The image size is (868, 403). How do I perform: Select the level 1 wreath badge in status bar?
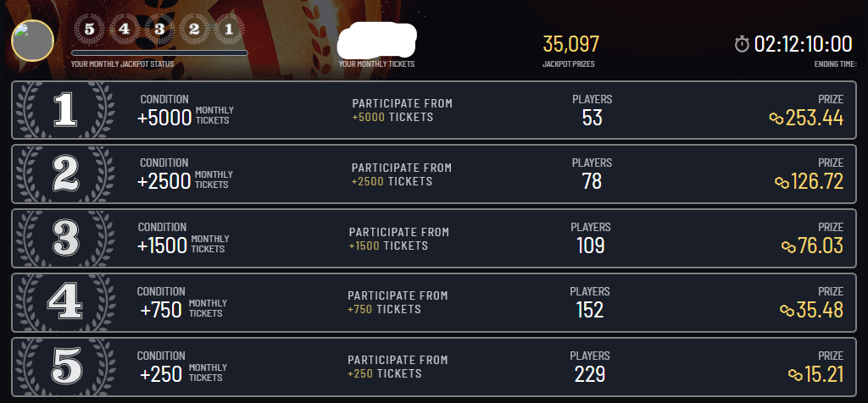point(229,28)
